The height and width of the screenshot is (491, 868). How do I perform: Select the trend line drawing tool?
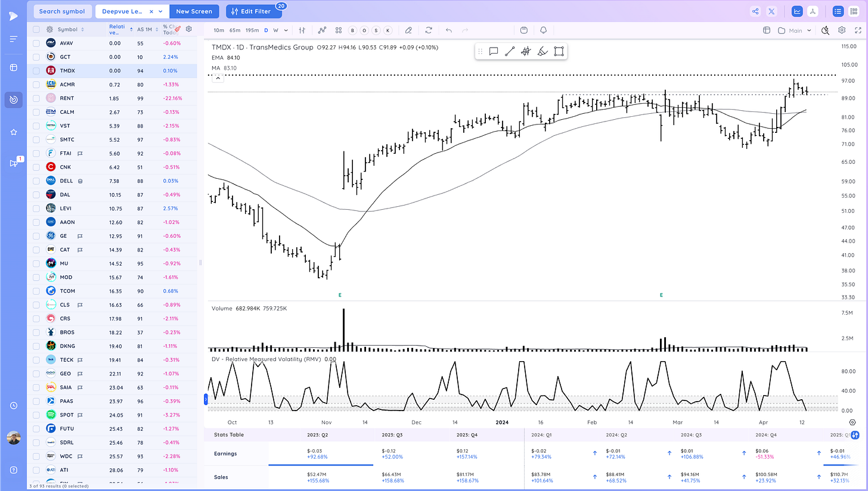[510, 52]
